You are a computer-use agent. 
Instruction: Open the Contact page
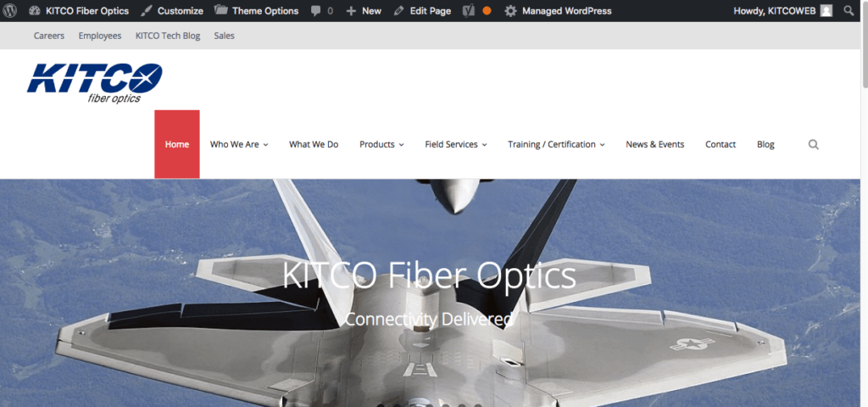tap(721, 144)
